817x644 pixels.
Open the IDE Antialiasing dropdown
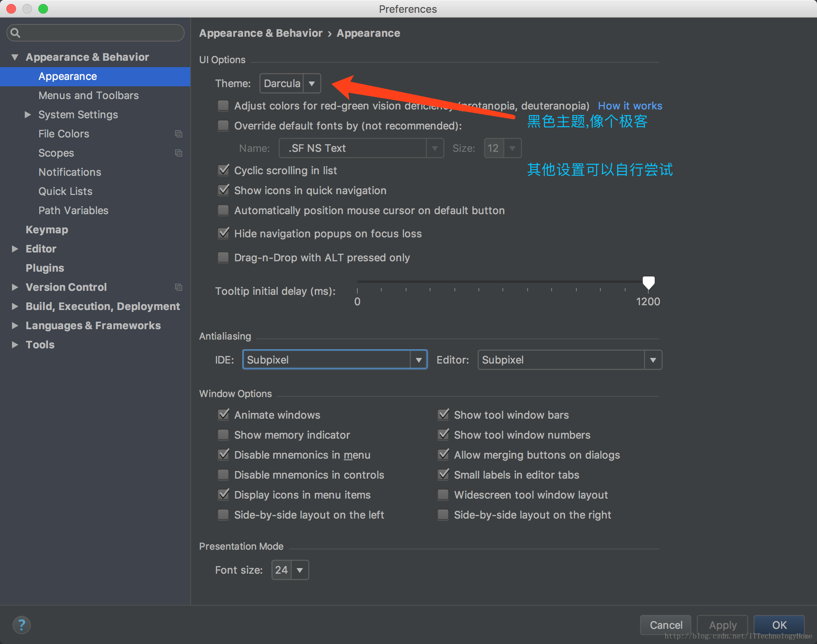(x=417, y=360)
